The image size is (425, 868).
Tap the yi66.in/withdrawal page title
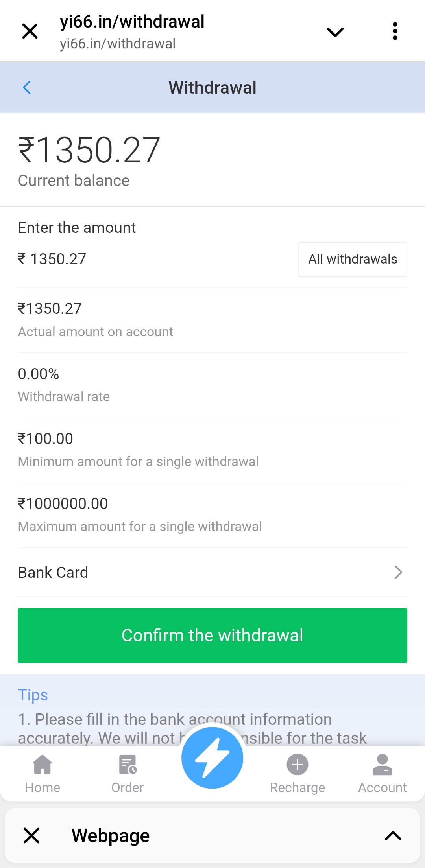click(x=132, y=22)
